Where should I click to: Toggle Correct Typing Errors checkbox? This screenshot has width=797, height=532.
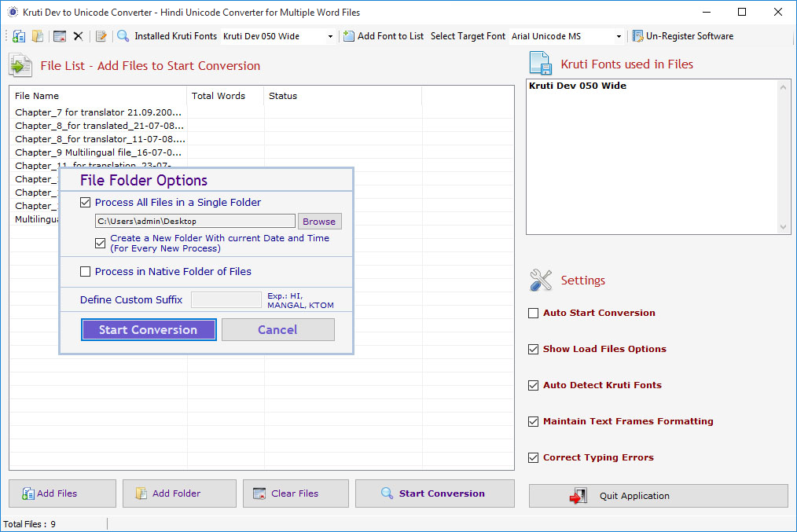tap(533, 457)
